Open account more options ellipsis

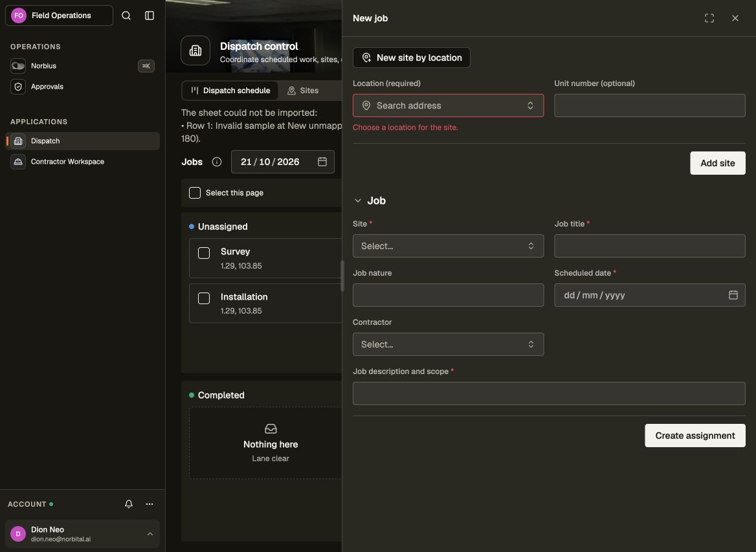pyautogui.click(x=150, y=504)
